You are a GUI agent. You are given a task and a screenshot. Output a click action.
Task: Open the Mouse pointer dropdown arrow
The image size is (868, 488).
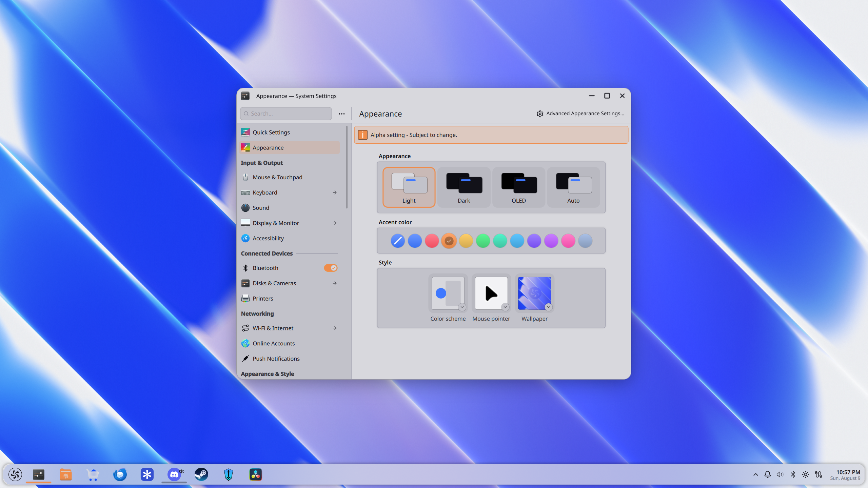coord(505,307)
